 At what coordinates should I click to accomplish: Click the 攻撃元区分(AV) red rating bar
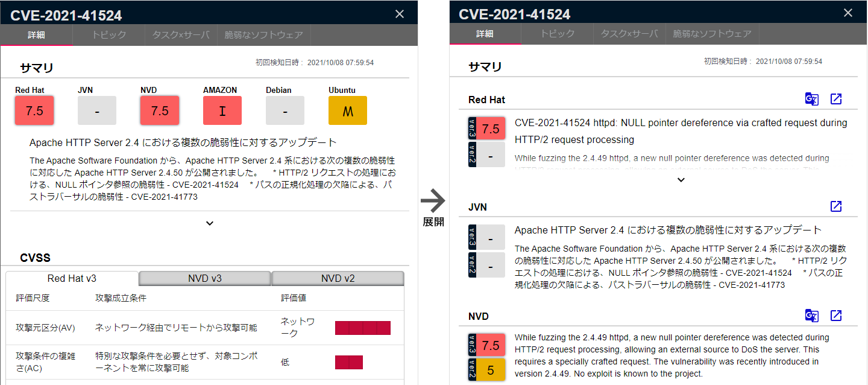(363, 328)
